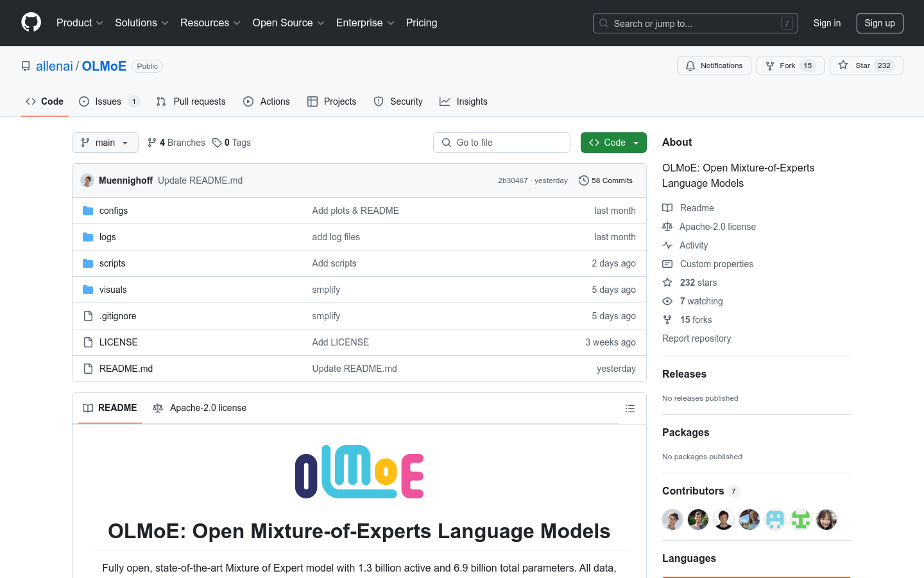Switch to the Projects tab
The image size is (924, 578).
[x=332, y=101]
